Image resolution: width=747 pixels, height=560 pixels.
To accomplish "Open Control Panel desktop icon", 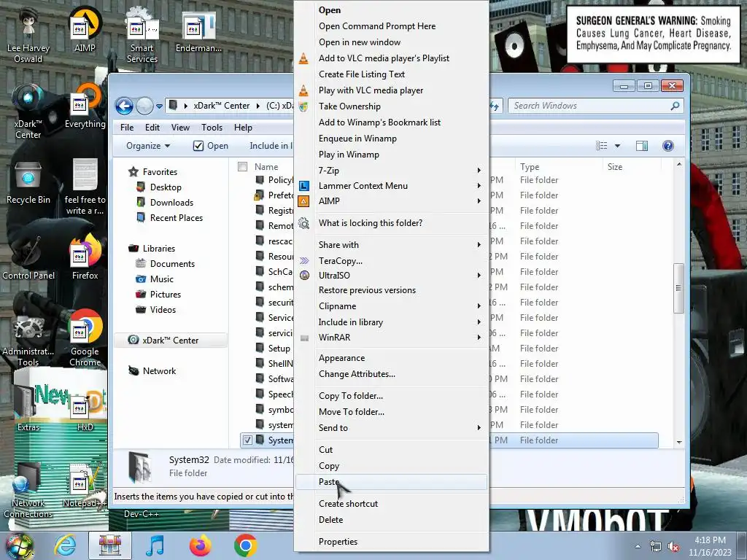I will [x=28, y=257].
